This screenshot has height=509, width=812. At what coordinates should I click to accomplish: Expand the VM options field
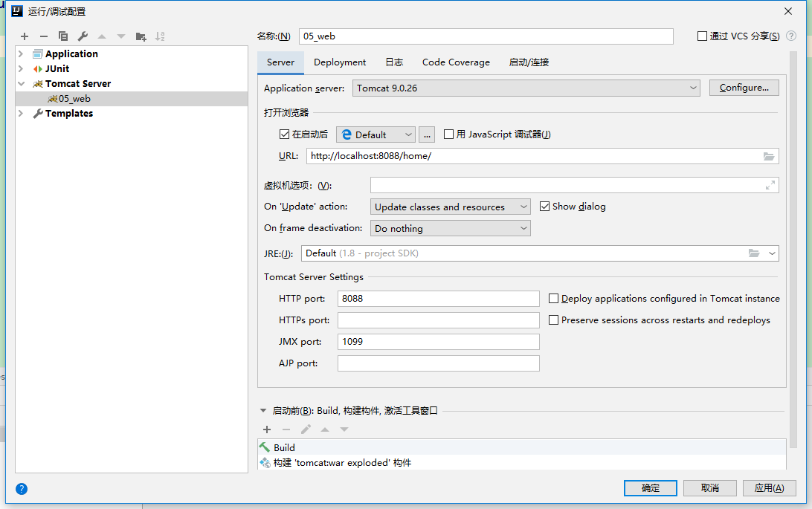(770, 185)
